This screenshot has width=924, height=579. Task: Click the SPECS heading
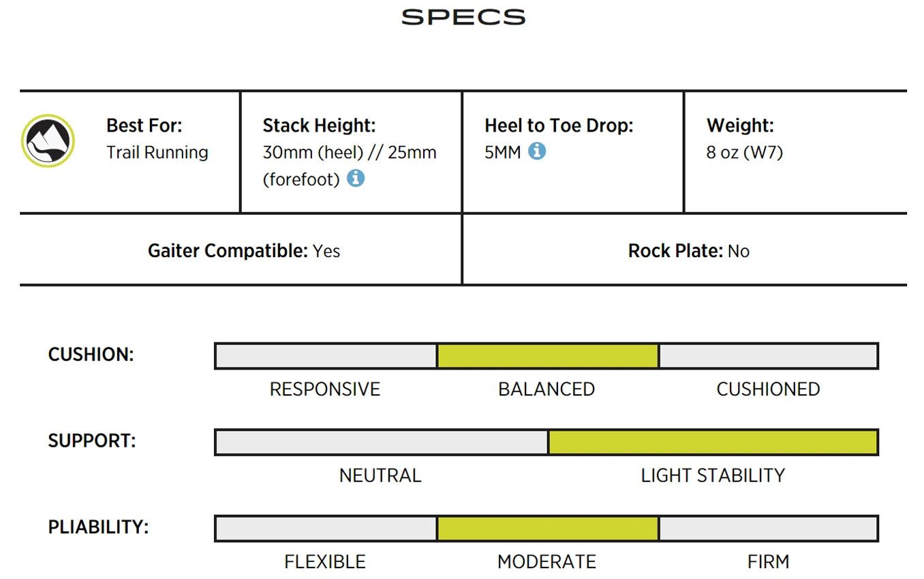[463, 17]
